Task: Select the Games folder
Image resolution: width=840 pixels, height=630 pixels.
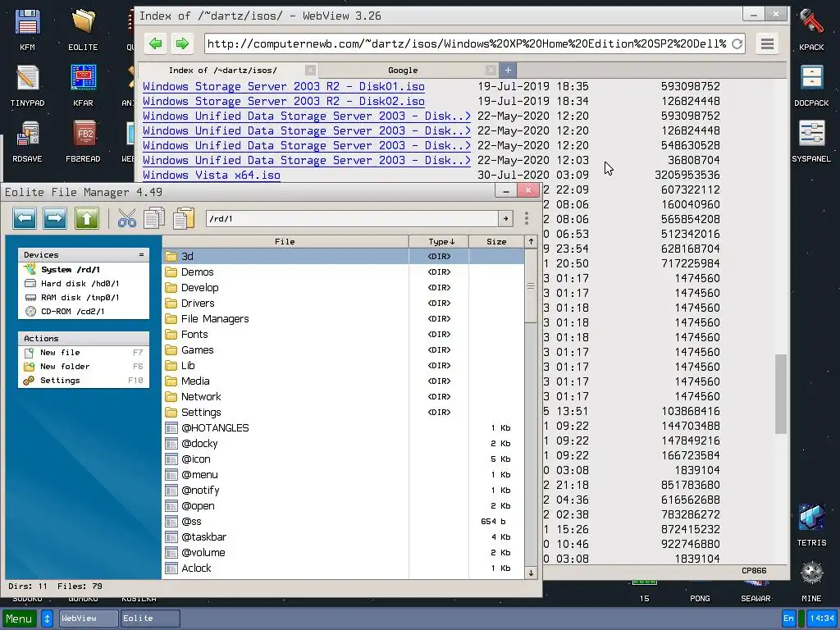Action: click(x=343, y=349)
